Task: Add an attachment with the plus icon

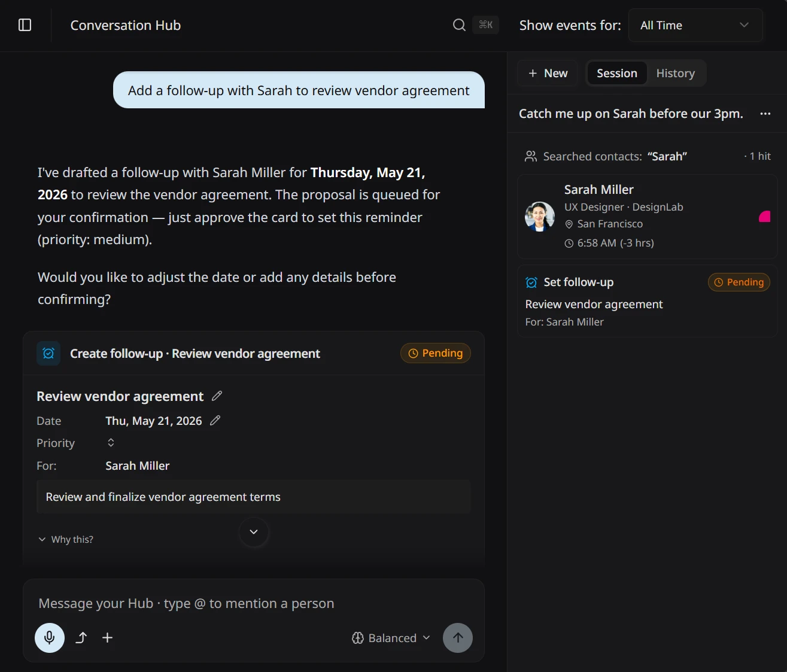Action: [108, 638]
